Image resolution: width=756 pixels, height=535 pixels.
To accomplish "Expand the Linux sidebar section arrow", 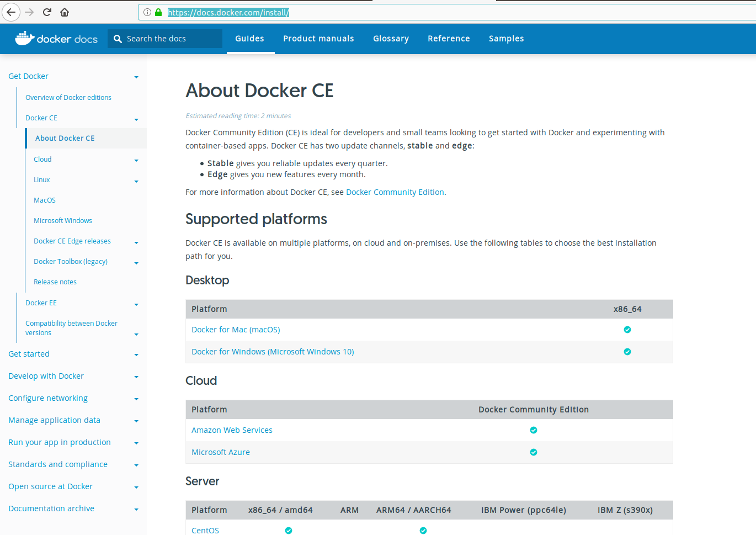I will point(136,181).
